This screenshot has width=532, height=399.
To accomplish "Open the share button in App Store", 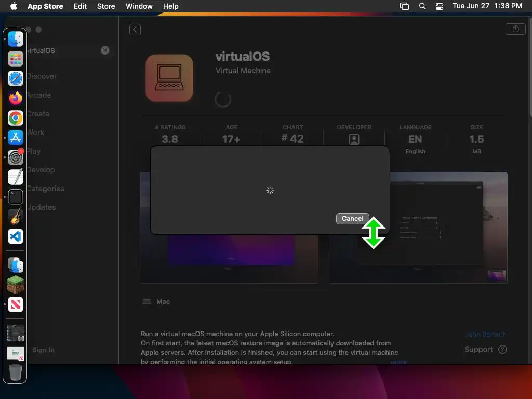I will pos(515,29).
